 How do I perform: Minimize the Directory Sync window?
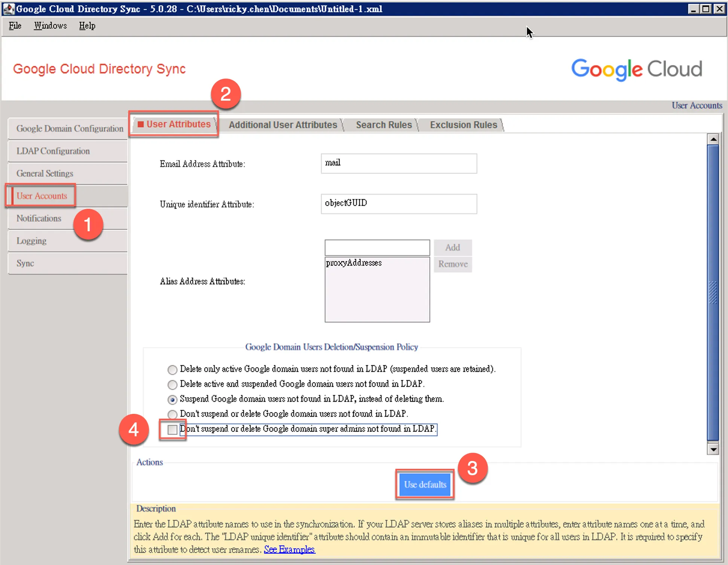click(693, 9)
